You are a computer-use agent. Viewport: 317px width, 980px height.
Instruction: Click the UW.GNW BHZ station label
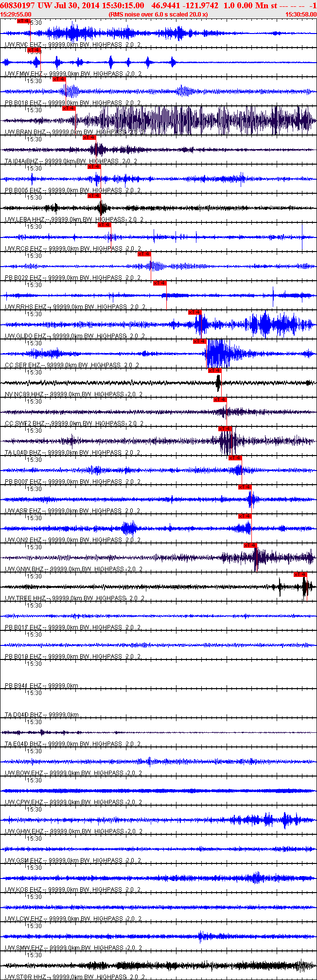click(x=24, y=569)
